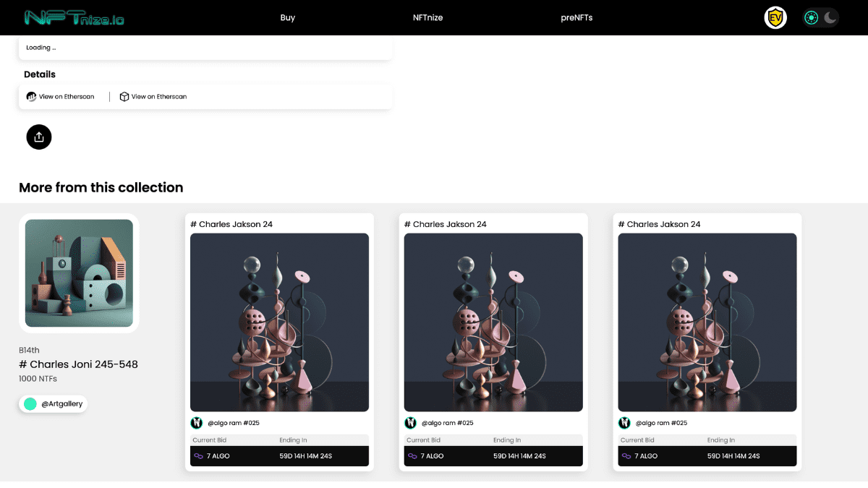Go to the preNFTs page
Screen dimensions: 868x488
click(576, 17)
